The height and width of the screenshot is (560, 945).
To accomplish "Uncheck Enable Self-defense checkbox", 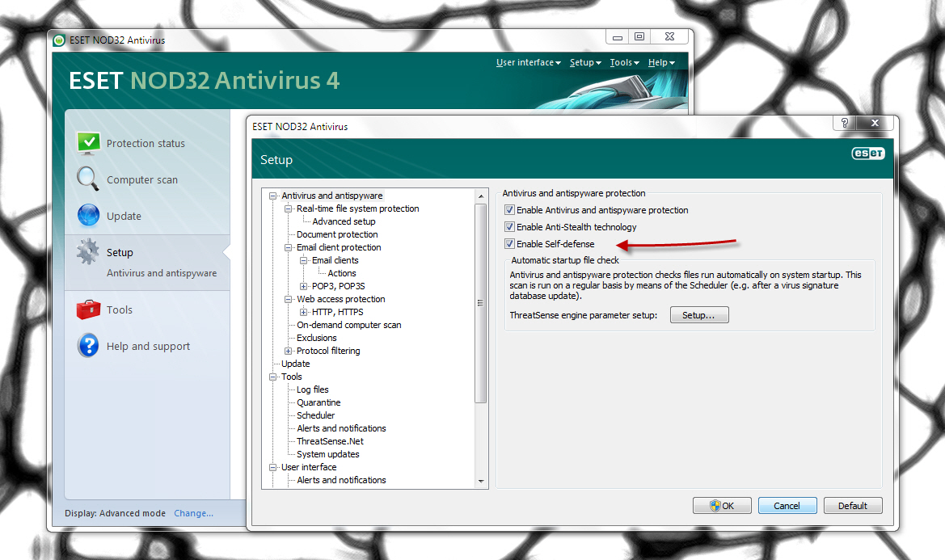I will (510, 244).
